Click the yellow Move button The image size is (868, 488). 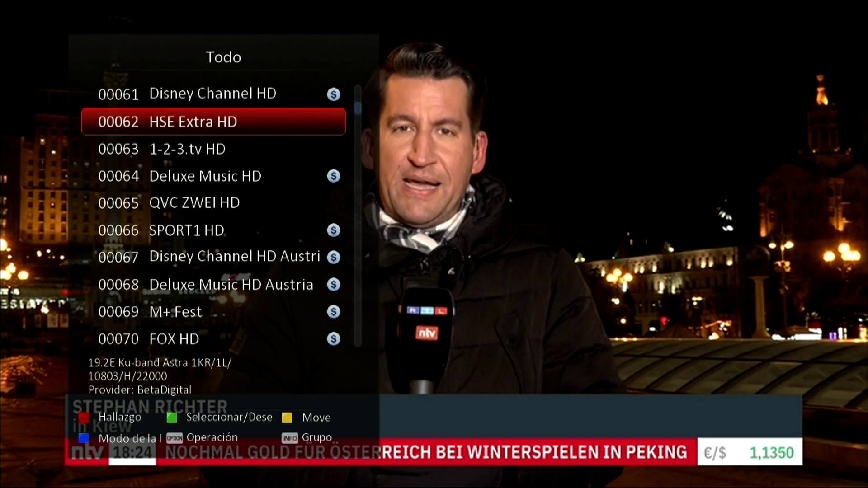tap(287, 418)
